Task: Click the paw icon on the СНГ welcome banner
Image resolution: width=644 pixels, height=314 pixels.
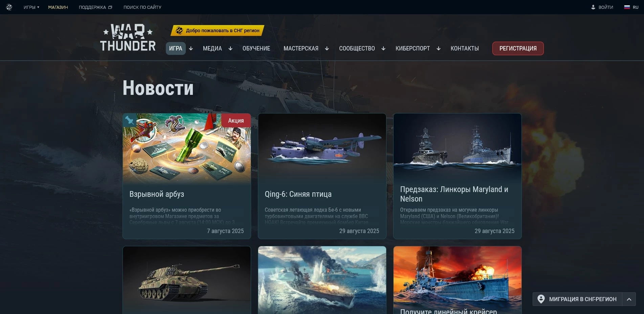Action: [x=179, y=30]
